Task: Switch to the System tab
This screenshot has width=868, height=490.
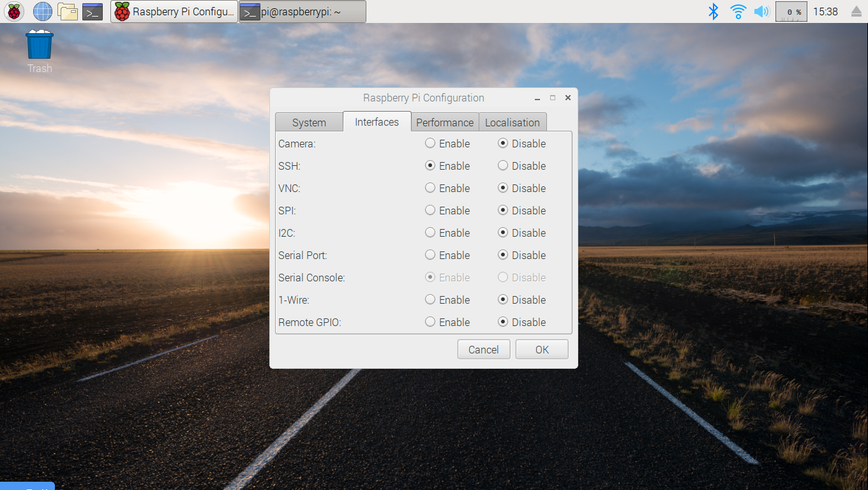Action: (309, 122)
